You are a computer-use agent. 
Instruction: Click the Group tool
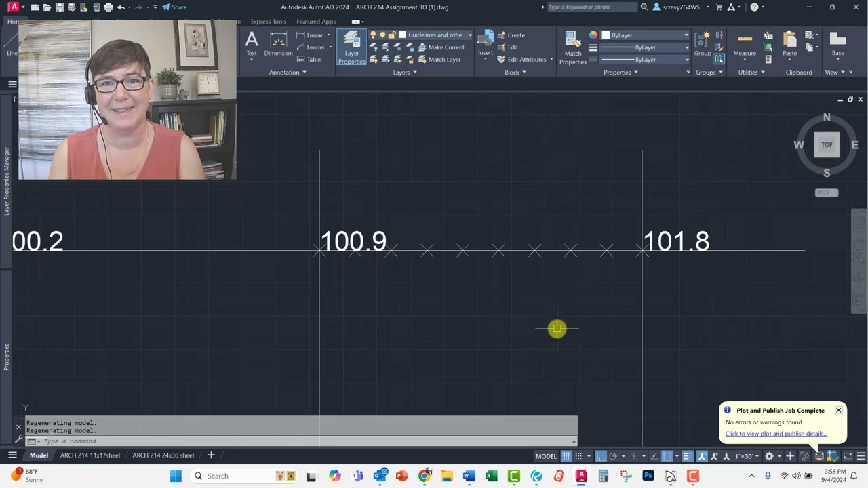703,43
